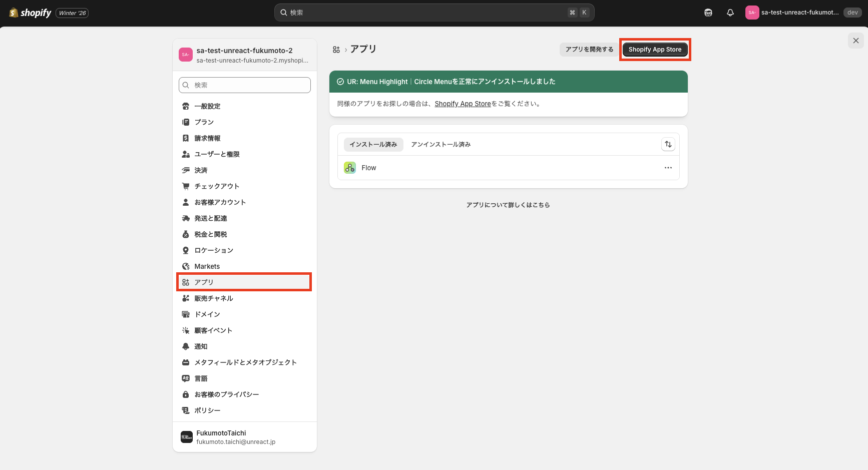Click the 税金と関税 sidebar icon
Viewport: 868px width, 470px height.
click(186, 234)
